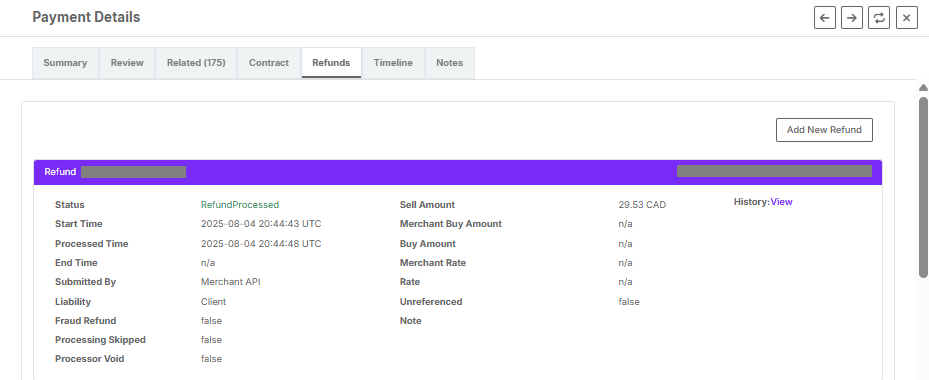The width and height of the screenshot is (929, 380).
Task: Click the Status label
Action: click(x=70, y=205)
